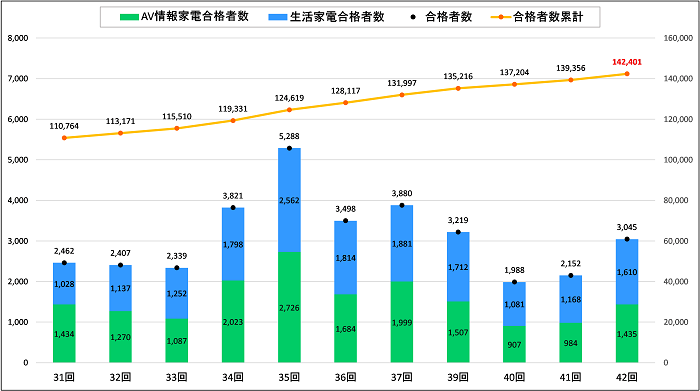Image resolution: width=700 pixels, height=391 pixels.
Task: Click the 8,000 left axis label
Action: pyautogui.click(x=18, y=38)
